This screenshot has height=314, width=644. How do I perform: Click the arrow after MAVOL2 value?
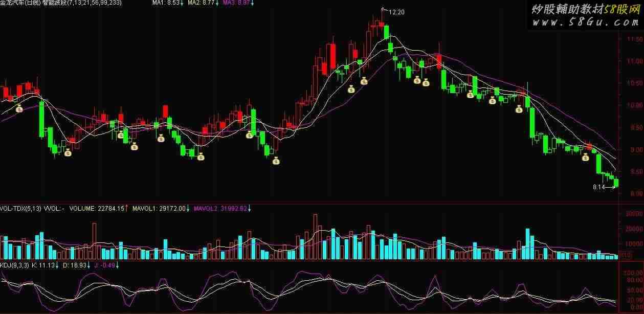pyautogui.click(x=250, y=209)
